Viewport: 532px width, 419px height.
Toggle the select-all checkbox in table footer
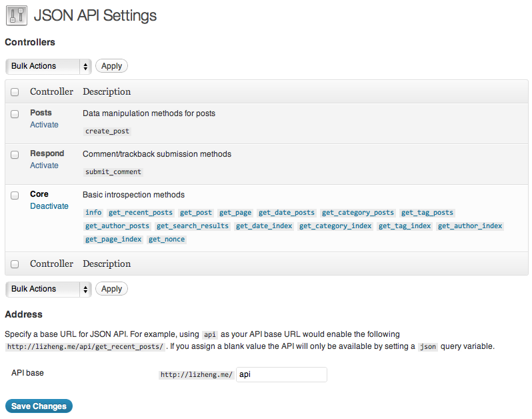[x=15, y=264]
